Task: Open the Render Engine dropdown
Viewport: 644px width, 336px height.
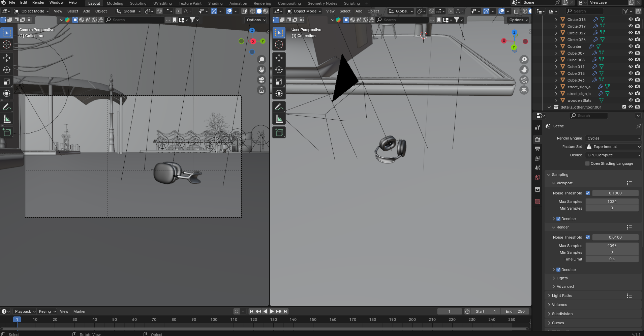Action: click(613, 138)
